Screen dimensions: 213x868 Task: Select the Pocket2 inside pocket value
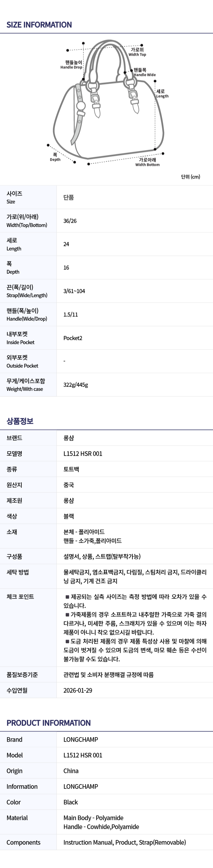[73, 338]
